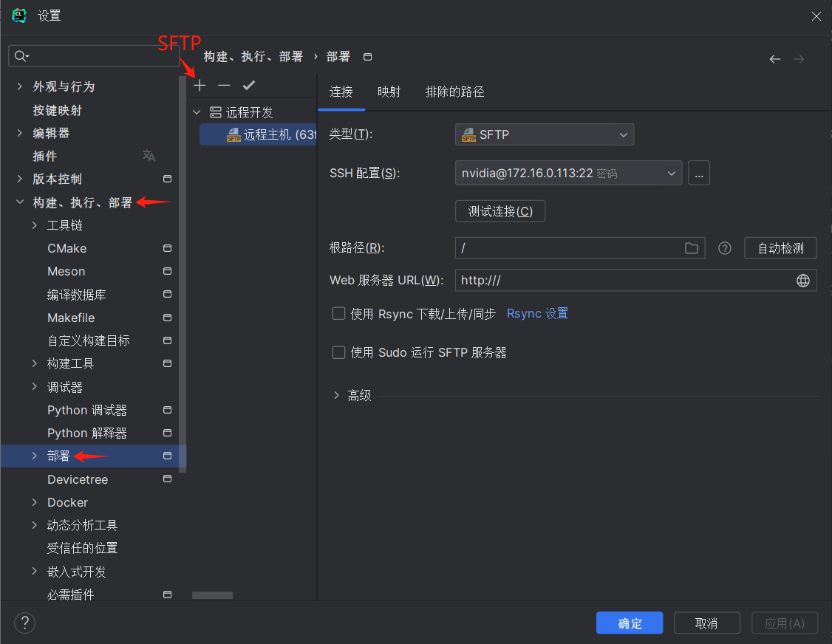
Task: Select 受信任的位置 in settings tree
Action: point(82,548)
